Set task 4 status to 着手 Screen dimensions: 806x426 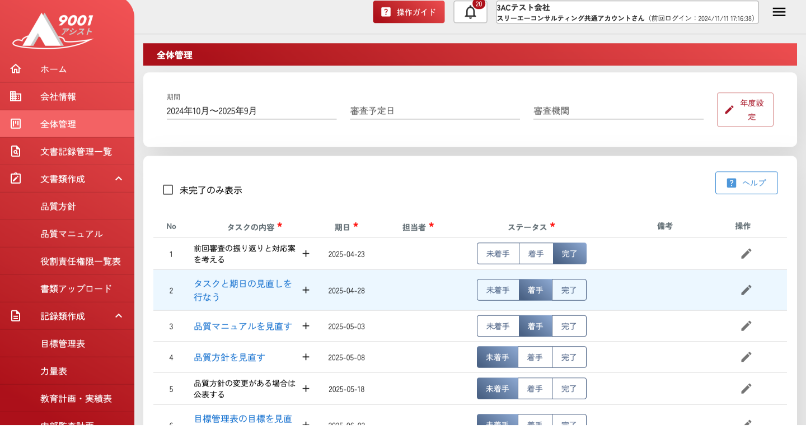535,357
